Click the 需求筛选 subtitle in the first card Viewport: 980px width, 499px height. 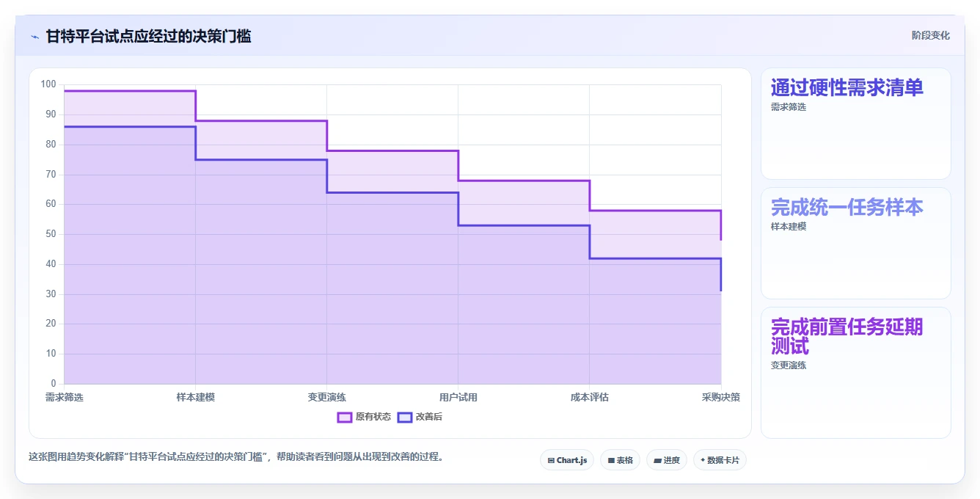click(789, 106)
